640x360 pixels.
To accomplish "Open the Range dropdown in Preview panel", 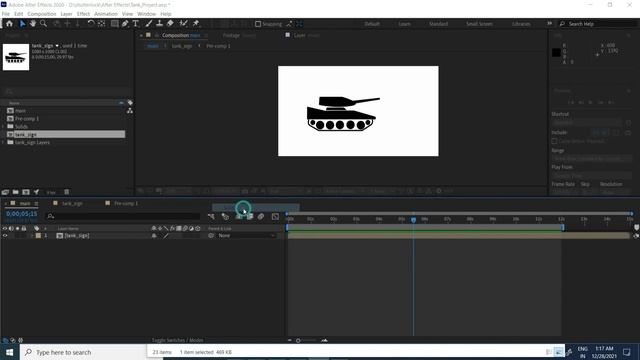I will [x=592, y=158].
